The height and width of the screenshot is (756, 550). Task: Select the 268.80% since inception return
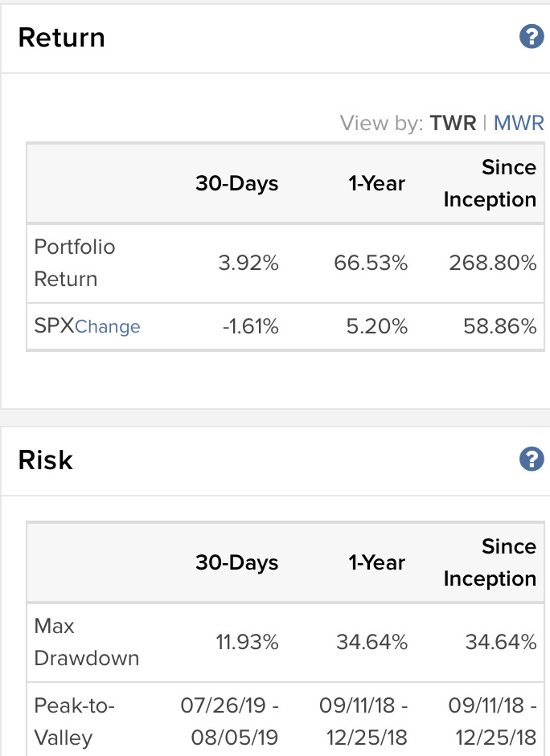point(493,264)
